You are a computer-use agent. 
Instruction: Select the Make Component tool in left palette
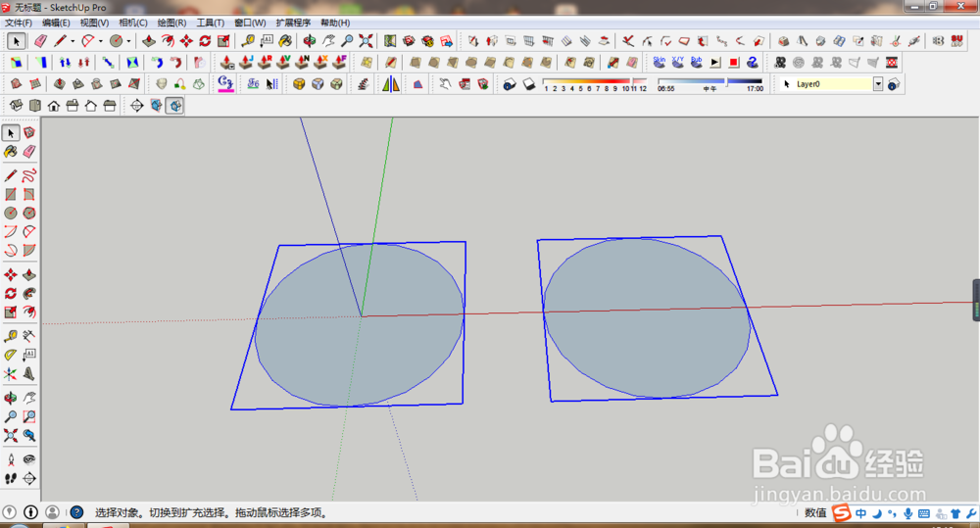tap(28, 133)
